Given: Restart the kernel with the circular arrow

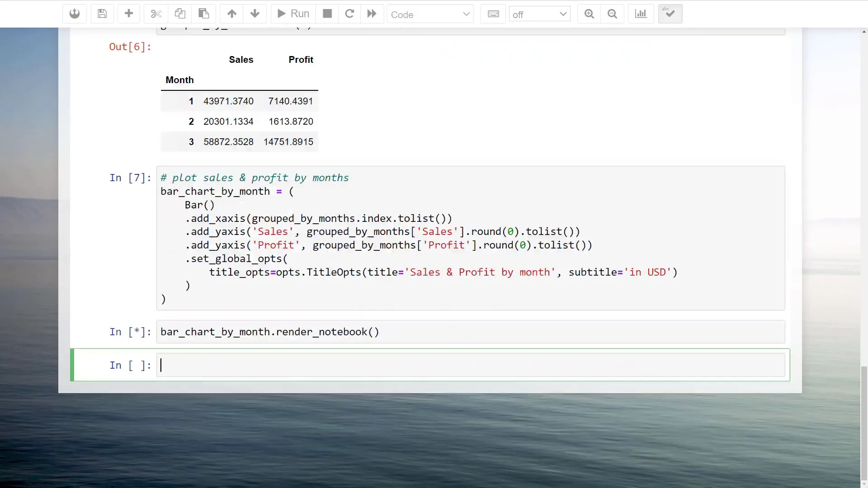Looking at the screenshot, I should pyautogui.click(x=349, y=14).
